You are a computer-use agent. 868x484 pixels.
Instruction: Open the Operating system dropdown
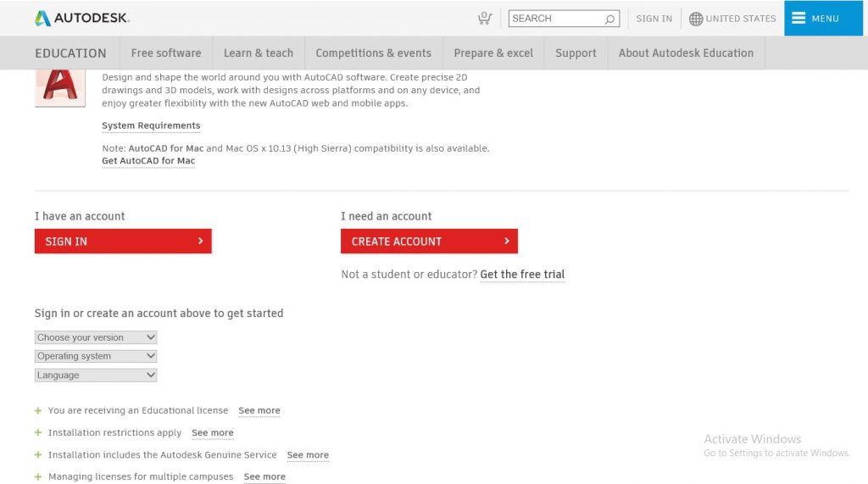click(x=96, y=356)
